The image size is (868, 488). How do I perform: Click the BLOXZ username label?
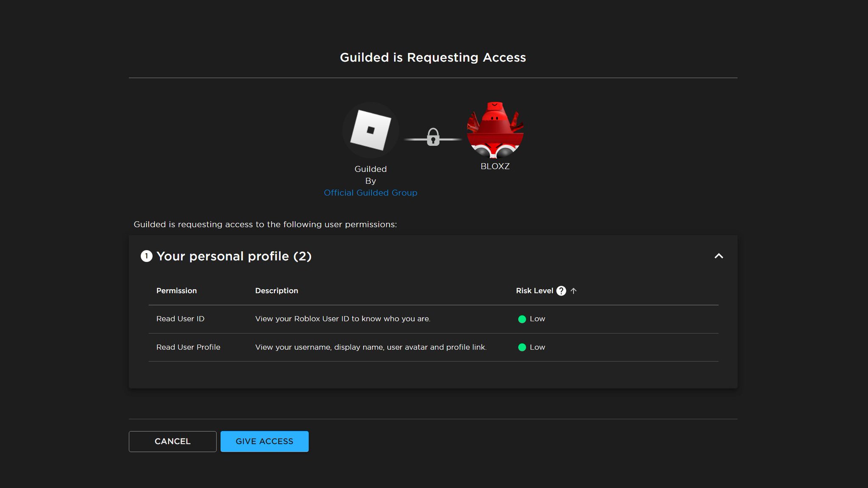495,166
